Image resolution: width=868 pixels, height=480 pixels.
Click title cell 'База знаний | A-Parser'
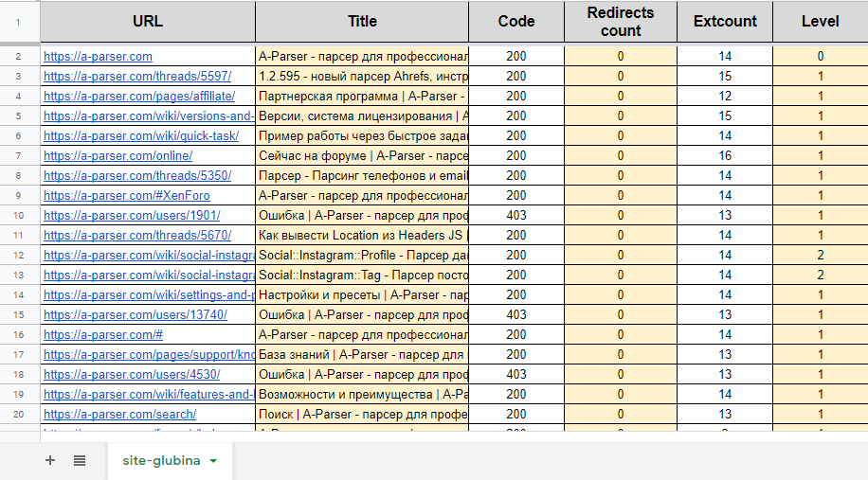[x=362, y=355]
